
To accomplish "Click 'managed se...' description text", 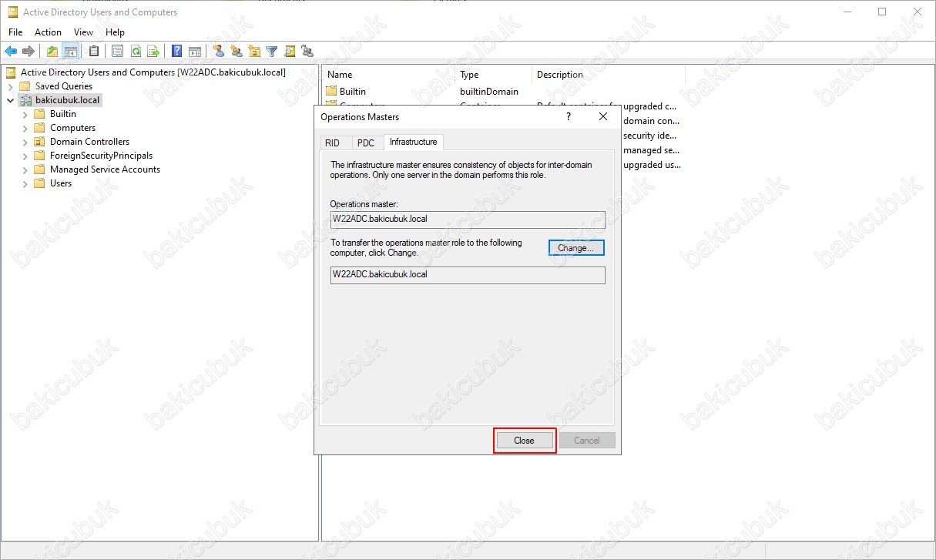I will click(651, 150).
